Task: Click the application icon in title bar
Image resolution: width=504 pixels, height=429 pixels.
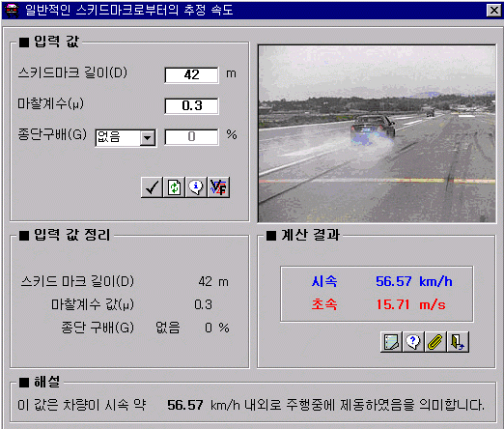Action: point(12,10)
